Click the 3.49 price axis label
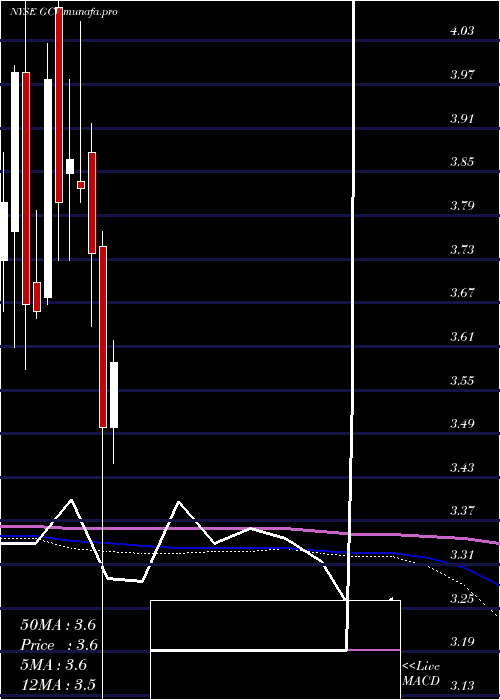 462,423
